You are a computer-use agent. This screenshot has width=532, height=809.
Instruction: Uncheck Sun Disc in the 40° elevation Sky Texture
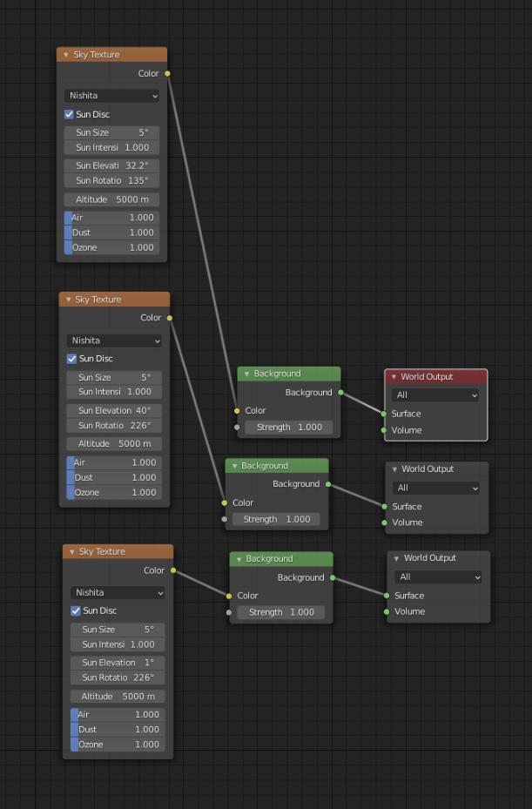[x=71, y=359]
